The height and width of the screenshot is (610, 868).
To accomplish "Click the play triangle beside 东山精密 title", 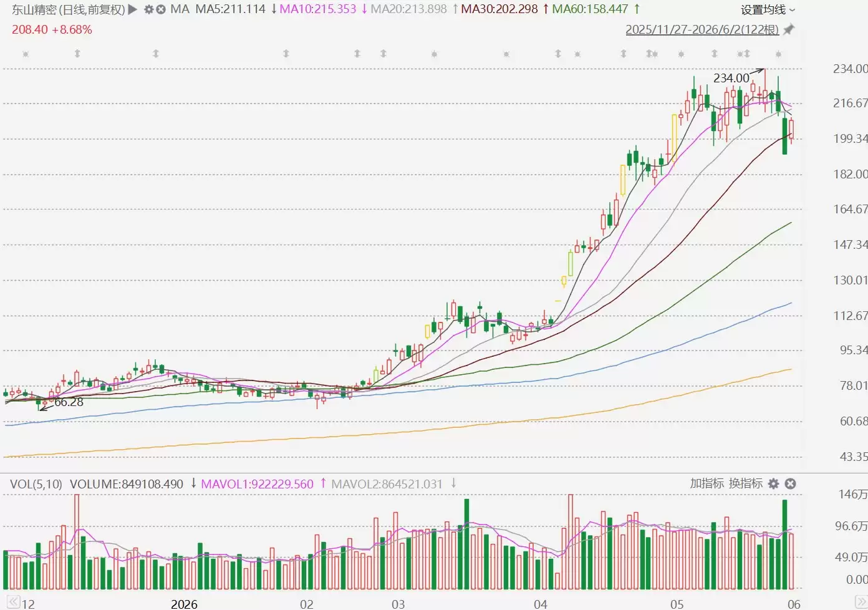I will click(132, 9).
